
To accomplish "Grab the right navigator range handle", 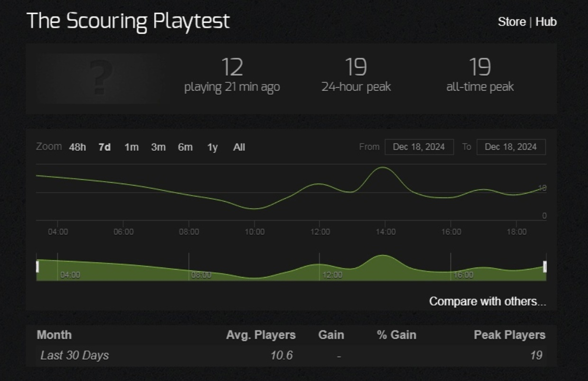I will 545,267.
